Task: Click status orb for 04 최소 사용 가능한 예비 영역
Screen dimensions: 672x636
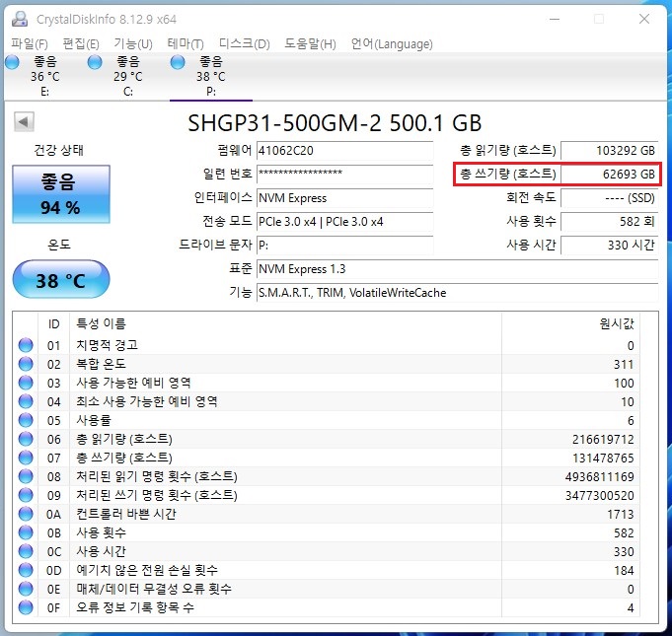Action: point(26,401)
